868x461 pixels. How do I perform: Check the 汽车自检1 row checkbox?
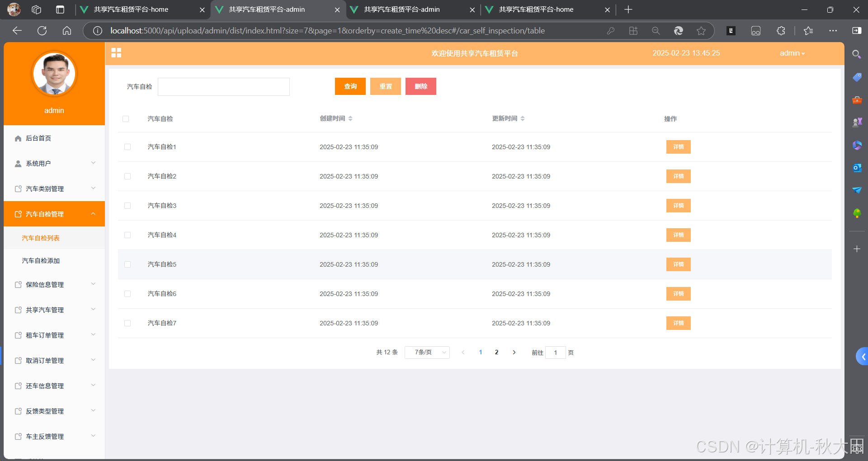(127, 147)
